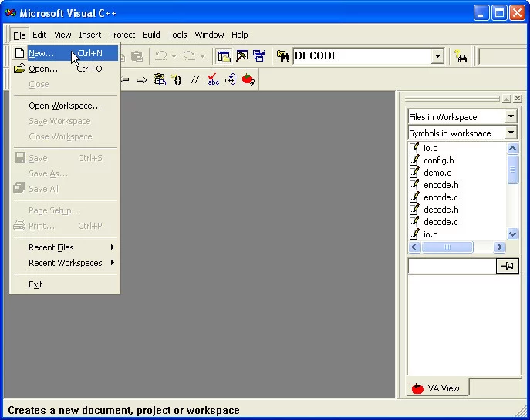
Task: Toggle the Workspace window toolbar icon
Action: pyautogui.click(x=224, y=56)
